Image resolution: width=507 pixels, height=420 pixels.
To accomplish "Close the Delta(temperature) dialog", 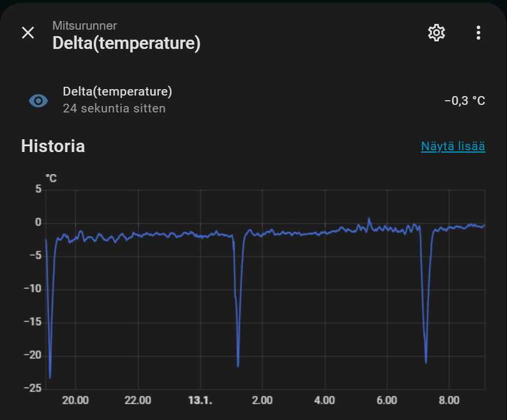I will (x=28, y=33).
